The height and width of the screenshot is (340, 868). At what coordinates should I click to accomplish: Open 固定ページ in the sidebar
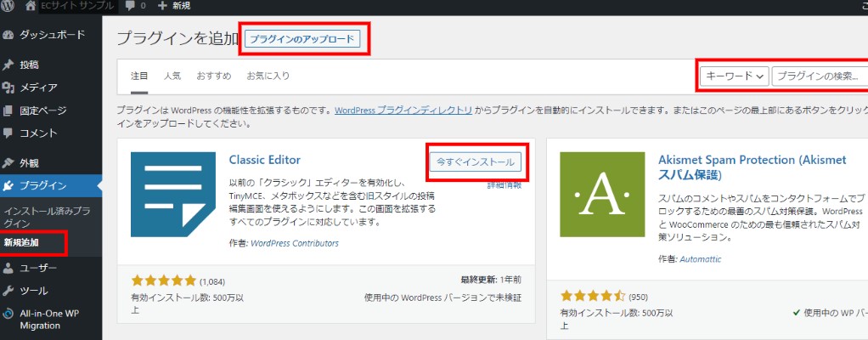coord(42,110)
